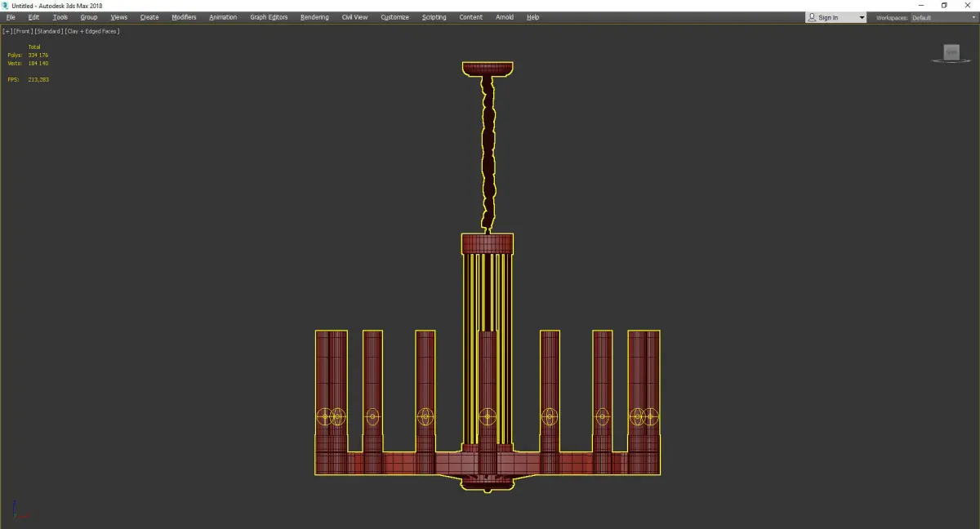Open the Create menu
This screenshot has width=980, height=529.
149,17
